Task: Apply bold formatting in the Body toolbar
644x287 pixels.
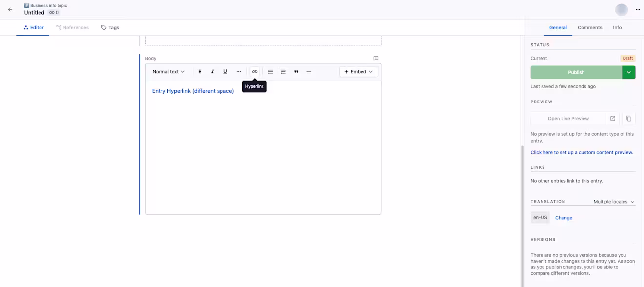Action: [200, 72]
